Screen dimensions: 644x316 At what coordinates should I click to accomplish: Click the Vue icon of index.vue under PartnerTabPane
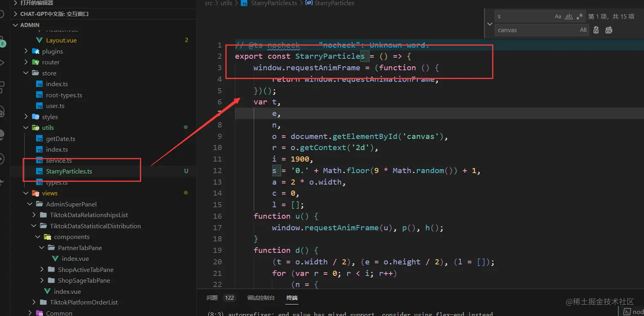pos(55,259)
